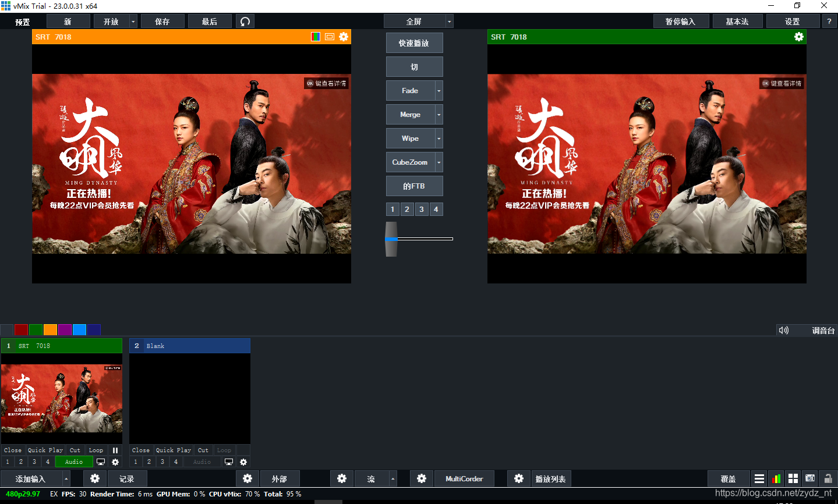Image resolution: width=838 pixels, height=504 pixels.
Task: Toggle overlay 3 on input 2 Blank tile
Action: (x=162, y=462)
